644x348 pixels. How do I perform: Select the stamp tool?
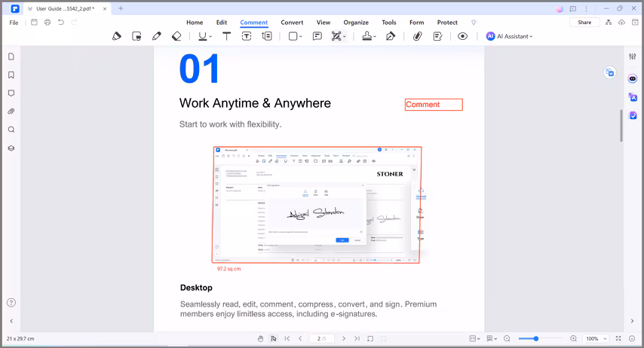click(x=366, y=36)
